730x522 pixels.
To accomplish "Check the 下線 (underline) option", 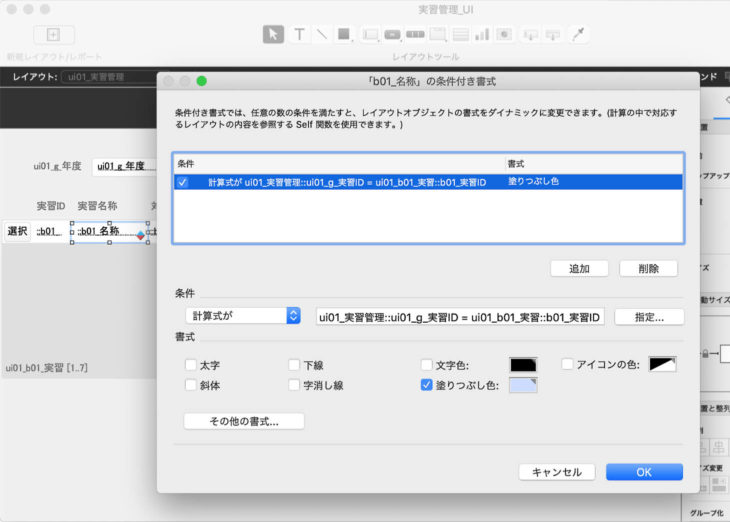I will point(294,365).
